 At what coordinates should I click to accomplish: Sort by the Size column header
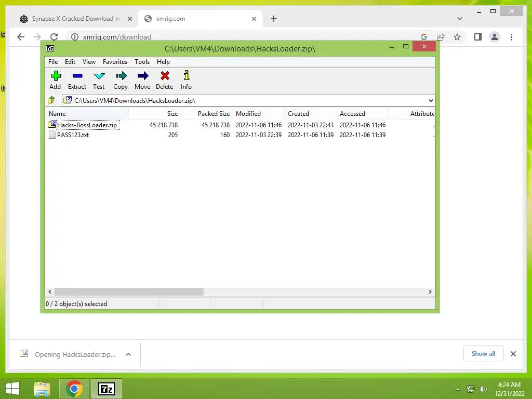coord(154,114)
